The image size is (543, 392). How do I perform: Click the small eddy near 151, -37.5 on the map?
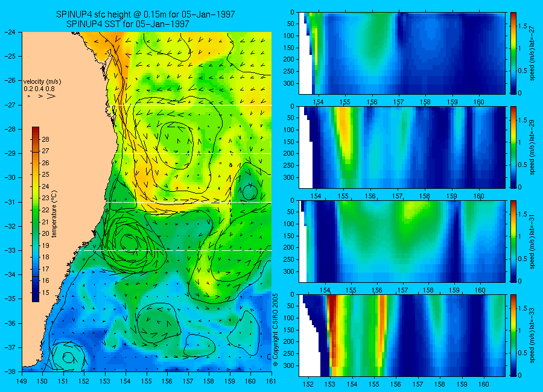[x=68, y=358]
